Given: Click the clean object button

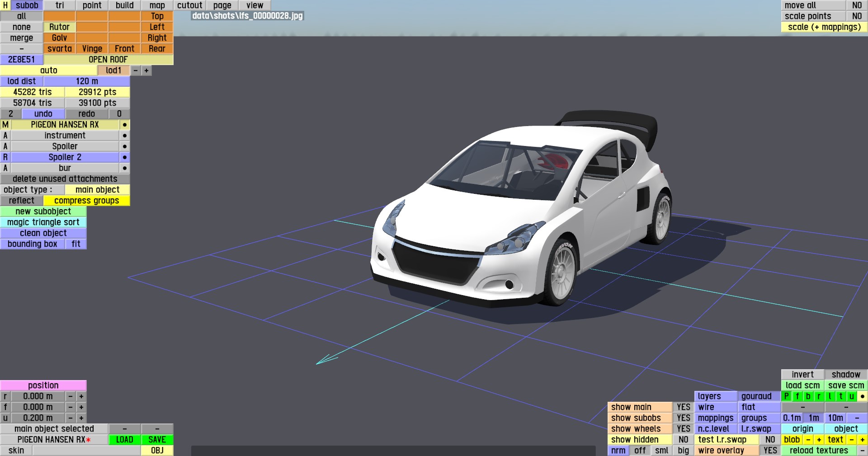Looking at the screenshot, I should click(43, 233).
